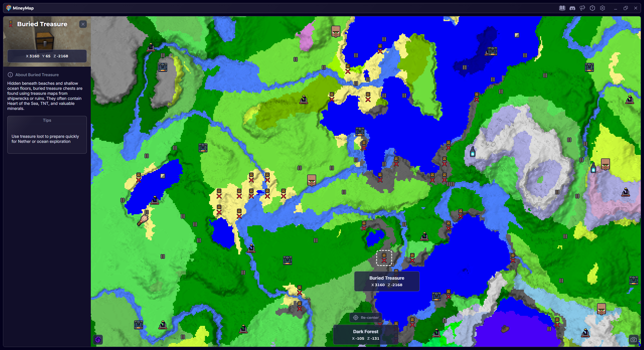Select the village head next to the lantern marker

(x=606, y=164)
